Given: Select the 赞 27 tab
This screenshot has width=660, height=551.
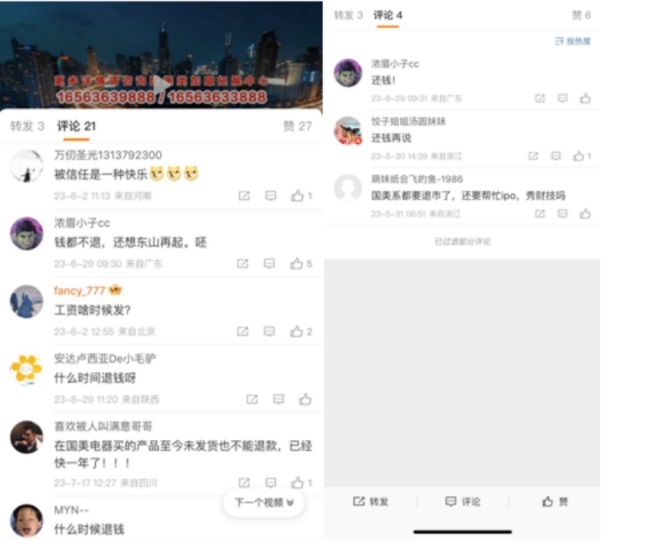Looking at the screenshot, I should pos(297,126).
